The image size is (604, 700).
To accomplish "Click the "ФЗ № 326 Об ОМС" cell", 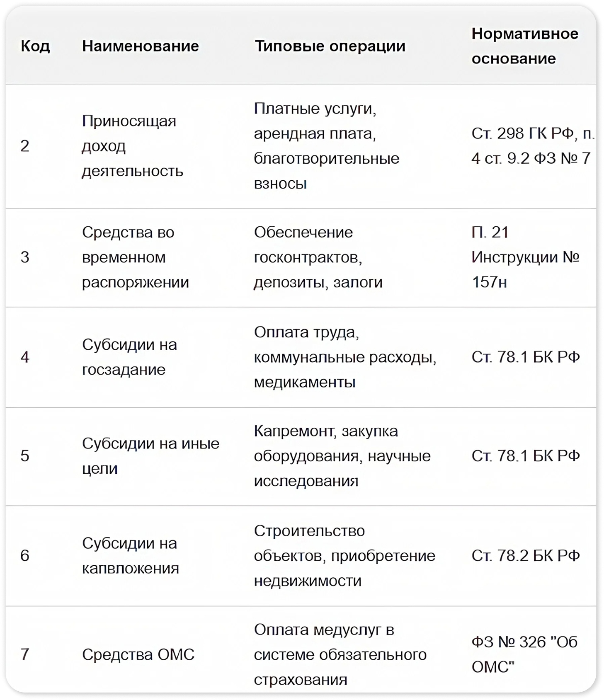I will [524, 654].
